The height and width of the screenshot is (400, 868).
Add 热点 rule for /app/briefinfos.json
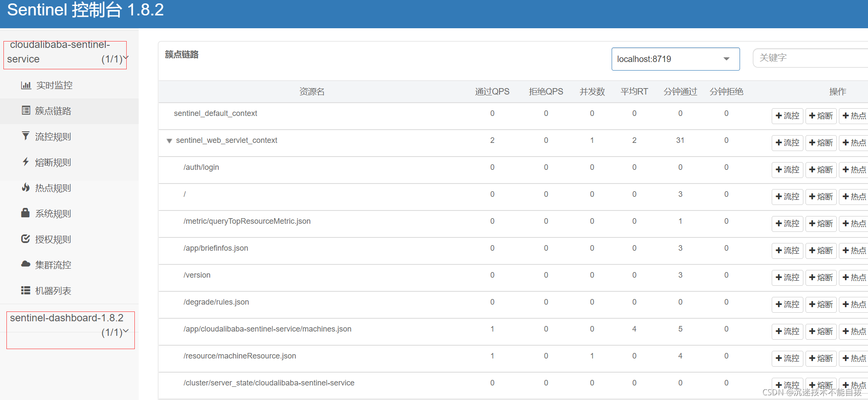[x=853, y=251]
